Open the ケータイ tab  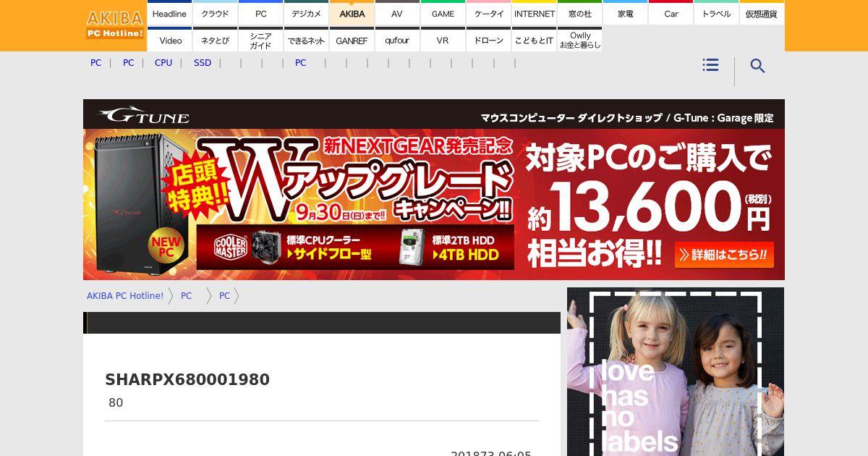[489, 13]
